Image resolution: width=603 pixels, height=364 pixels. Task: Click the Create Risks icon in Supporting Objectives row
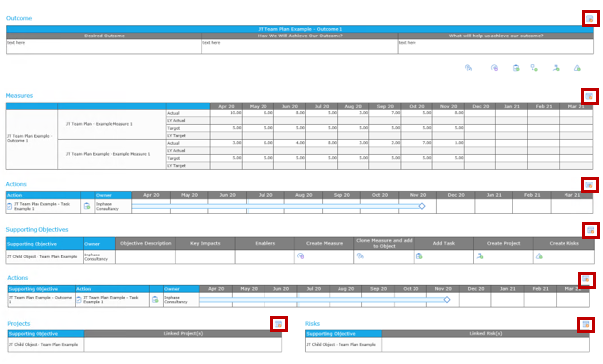(x=539, y=256)
